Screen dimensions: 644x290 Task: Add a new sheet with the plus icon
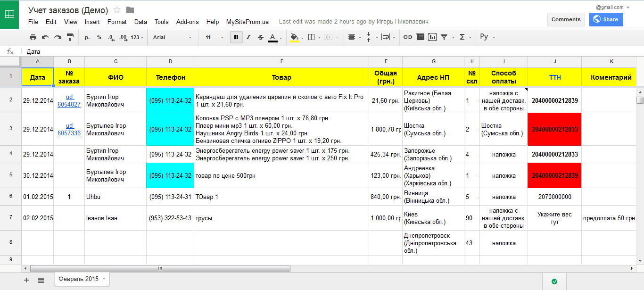point(26,280)
